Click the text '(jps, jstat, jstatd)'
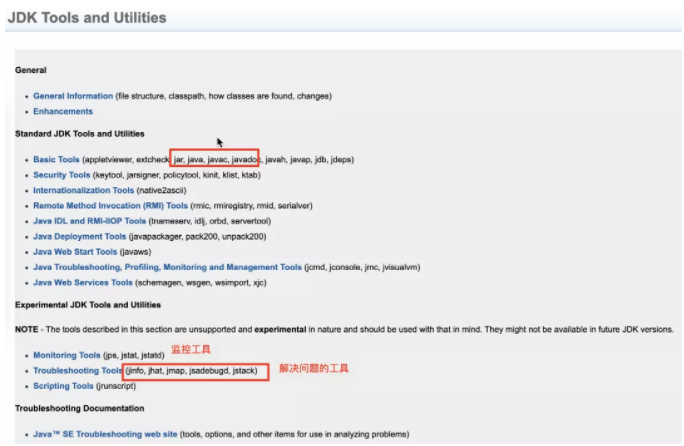 (x=133, y=355)
